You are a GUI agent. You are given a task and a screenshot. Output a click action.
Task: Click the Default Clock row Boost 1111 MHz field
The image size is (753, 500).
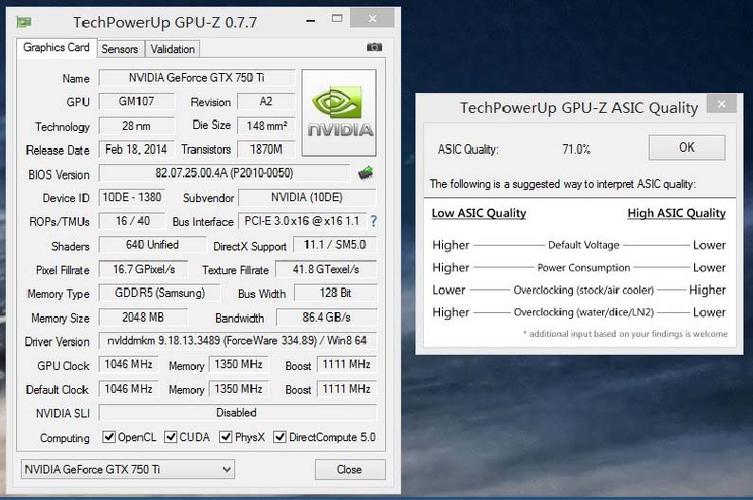pyautogui.click(x=347, y=389)
